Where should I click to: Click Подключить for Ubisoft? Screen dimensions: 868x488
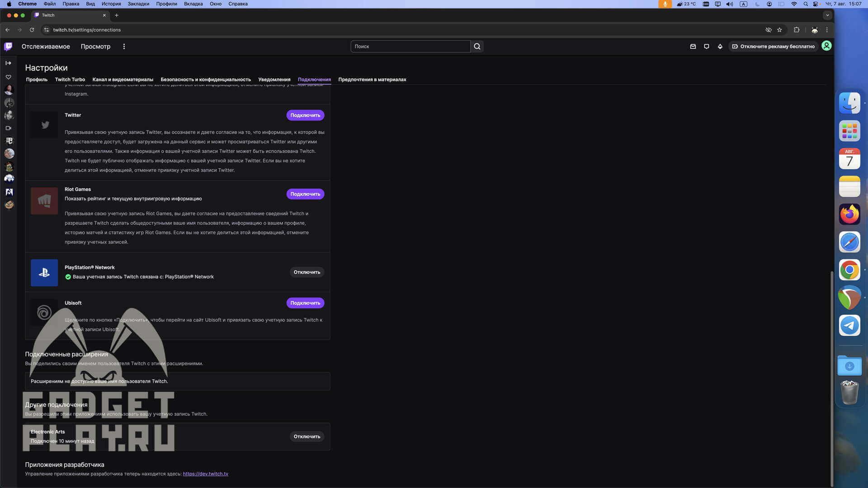pos(305,303)
